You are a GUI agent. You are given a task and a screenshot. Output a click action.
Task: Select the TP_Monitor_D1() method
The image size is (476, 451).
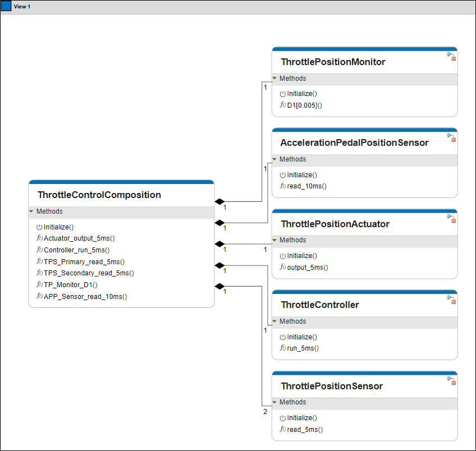tap(70, 285)
